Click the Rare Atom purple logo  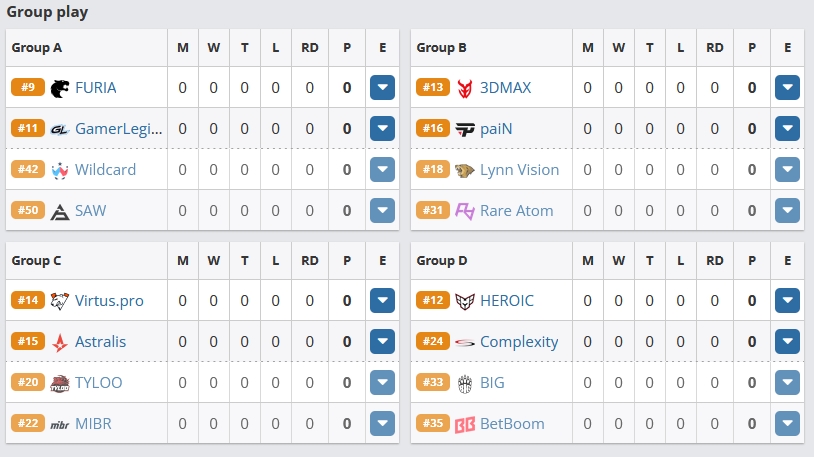[x=465, y=211]
